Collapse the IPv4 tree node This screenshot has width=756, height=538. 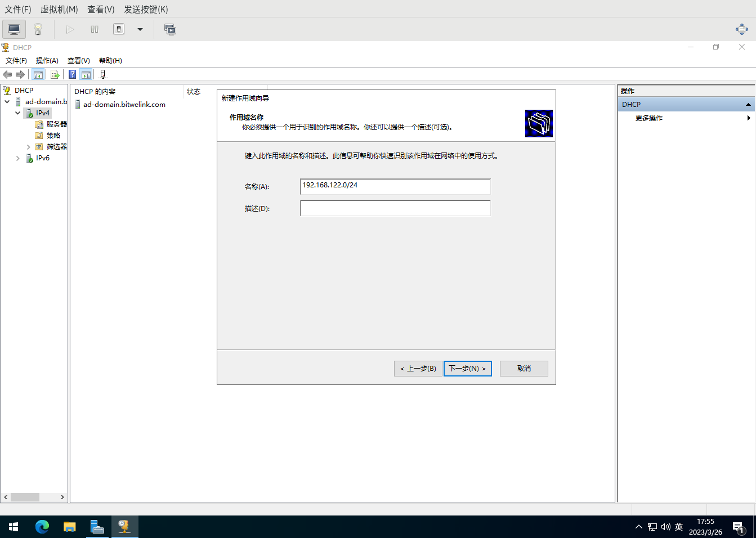pos(17,113)
